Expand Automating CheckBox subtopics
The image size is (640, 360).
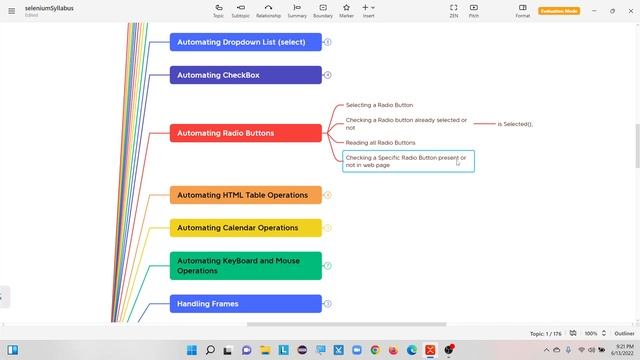click(327, 75)
